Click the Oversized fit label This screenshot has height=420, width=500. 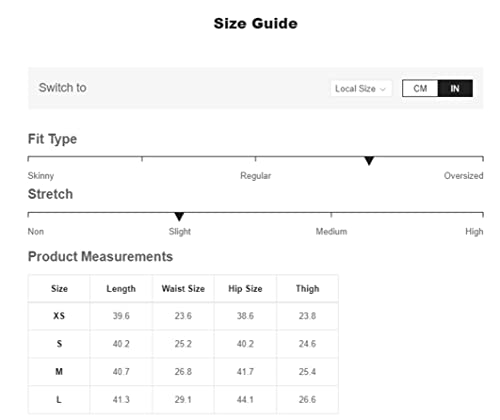[x=464, y=175]
